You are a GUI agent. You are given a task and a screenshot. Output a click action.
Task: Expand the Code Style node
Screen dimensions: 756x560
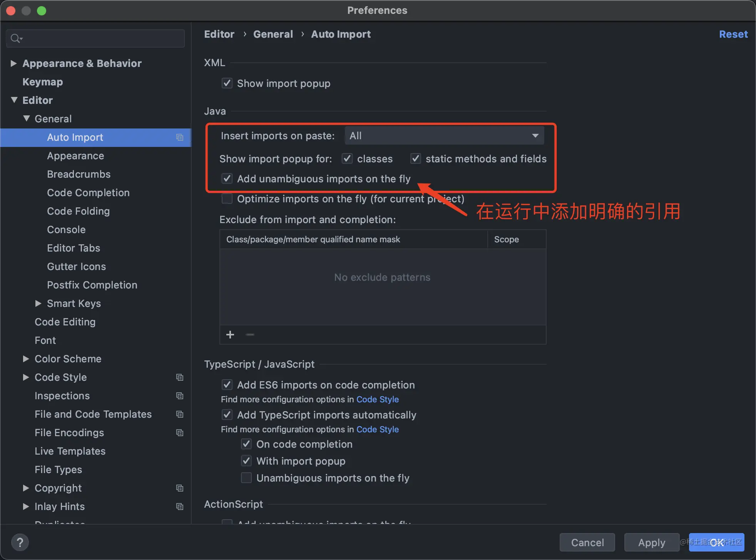pos(26,377)
